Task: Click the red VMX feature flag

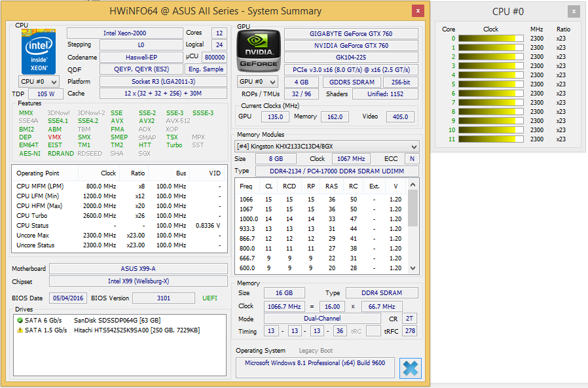Action: (x=54, y=137)
